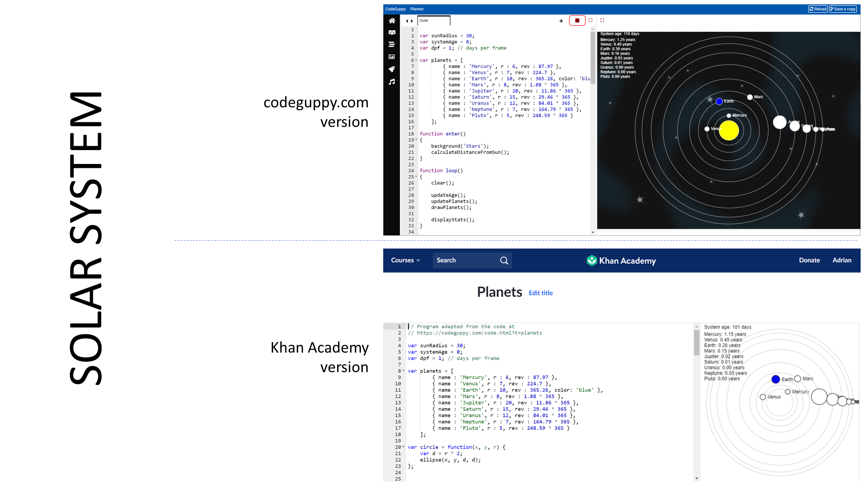The width and height of the screenshot is (868, 488).
Task: Click the Planets program title in CodeGuppy header
Action: tap(417, 9)
